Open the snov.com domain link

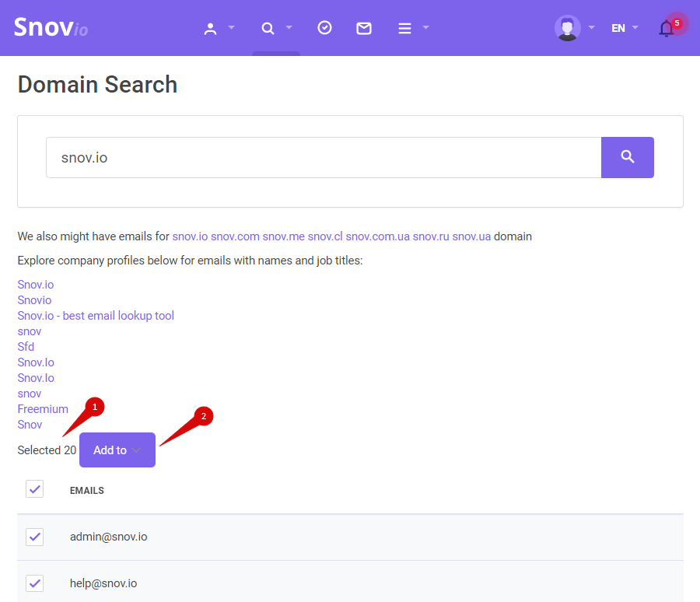coord(235,236)
